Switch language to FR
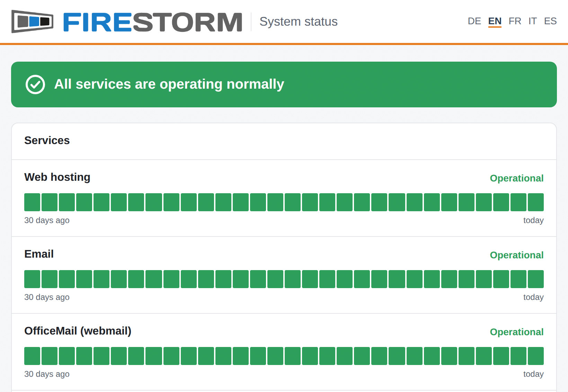Viewport: 568px width, 392px height. pyautogui.click(x=515, y=21)
